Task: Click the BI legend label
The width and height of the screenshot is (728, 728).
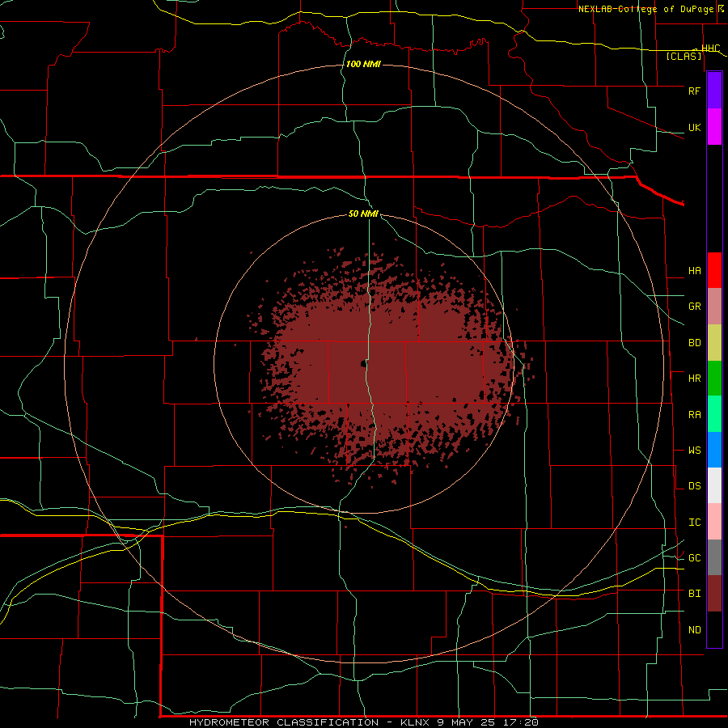Action: coord(695,594)
